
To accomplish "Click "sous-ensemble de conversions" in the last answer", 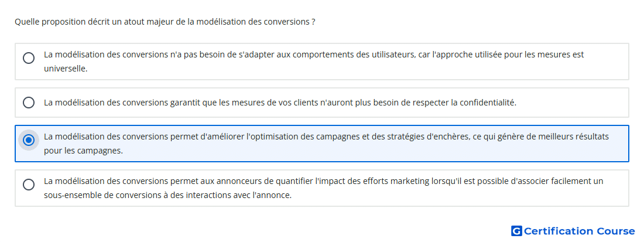I will (x=101, y=195).
